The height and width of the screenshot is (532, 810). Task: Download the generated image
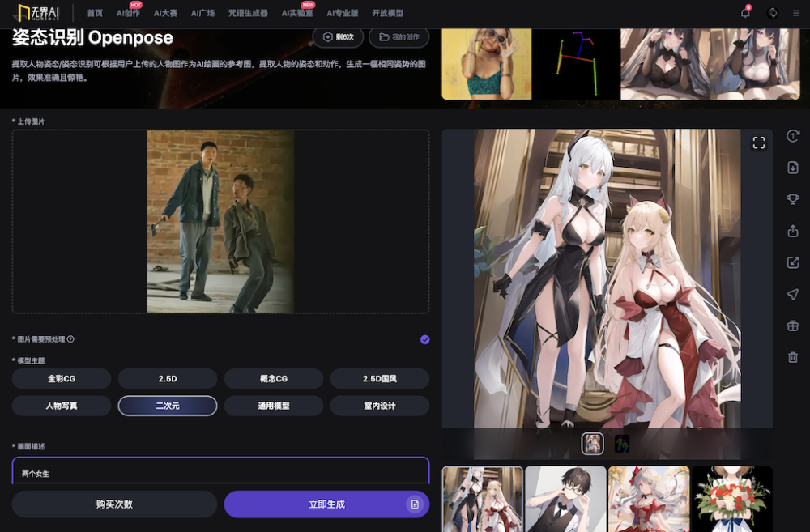pyautogui.click(x=792, y=168)
